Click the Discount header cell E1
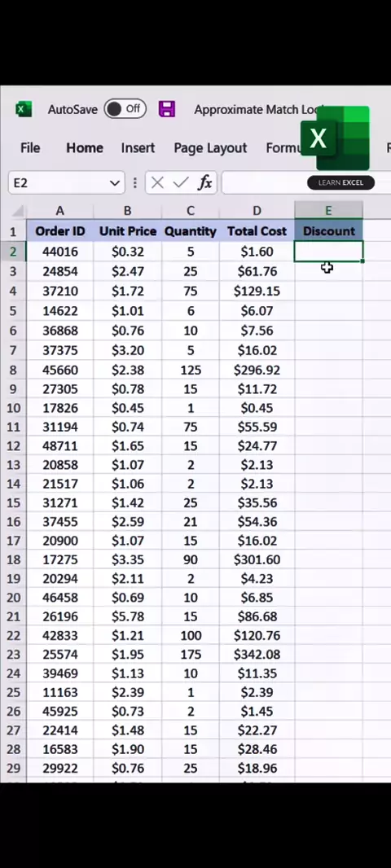391x868 pixels. (x=329, y=230)
